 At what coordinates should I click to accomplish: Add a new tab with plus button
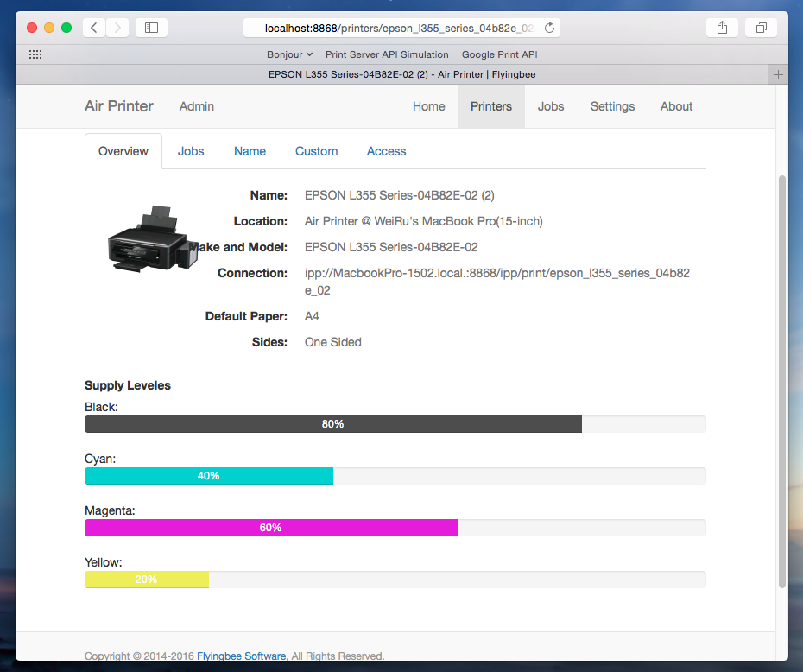(x=778, y=75)
